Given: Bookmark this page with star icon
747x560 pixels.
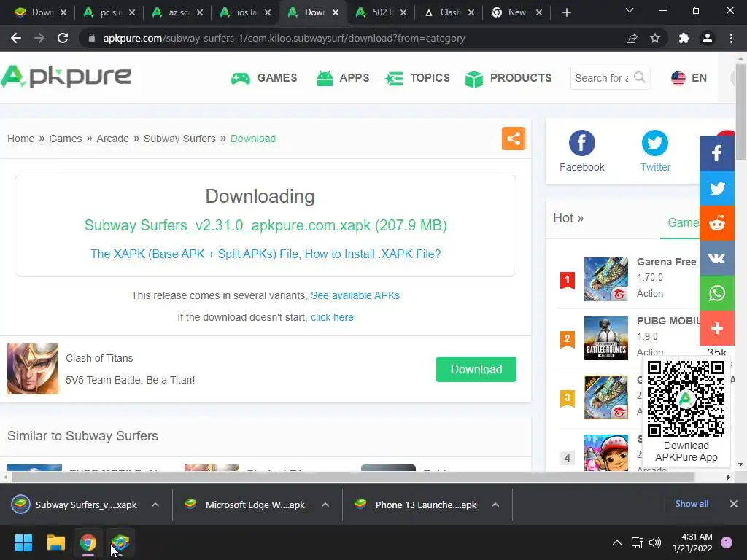Looking at the screenshot, I should 655,38.
